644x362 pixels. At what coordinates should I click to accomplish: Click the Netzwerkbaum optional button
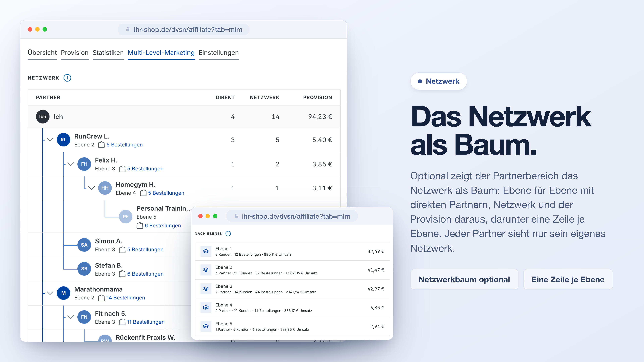[464, 279]
